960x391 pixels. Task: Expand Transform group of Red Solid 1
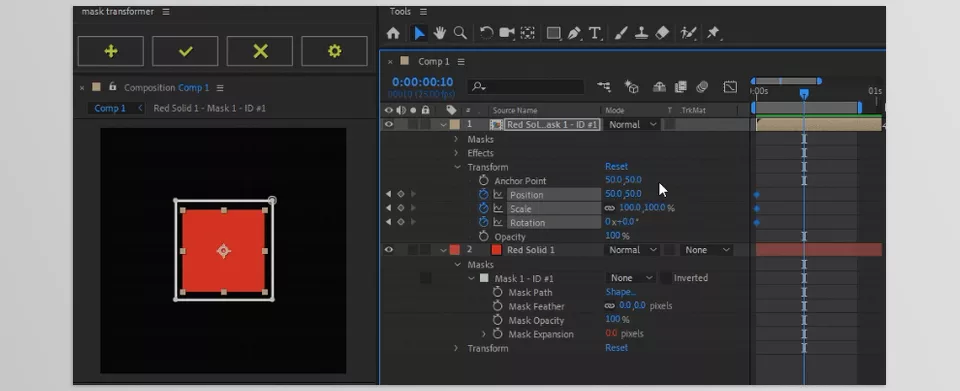pyautogui.click(x=456, y=348)
